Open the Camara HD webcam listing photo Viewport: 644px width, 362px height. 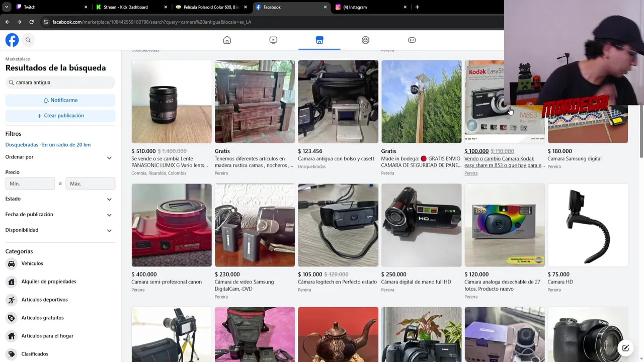(588, 225)
